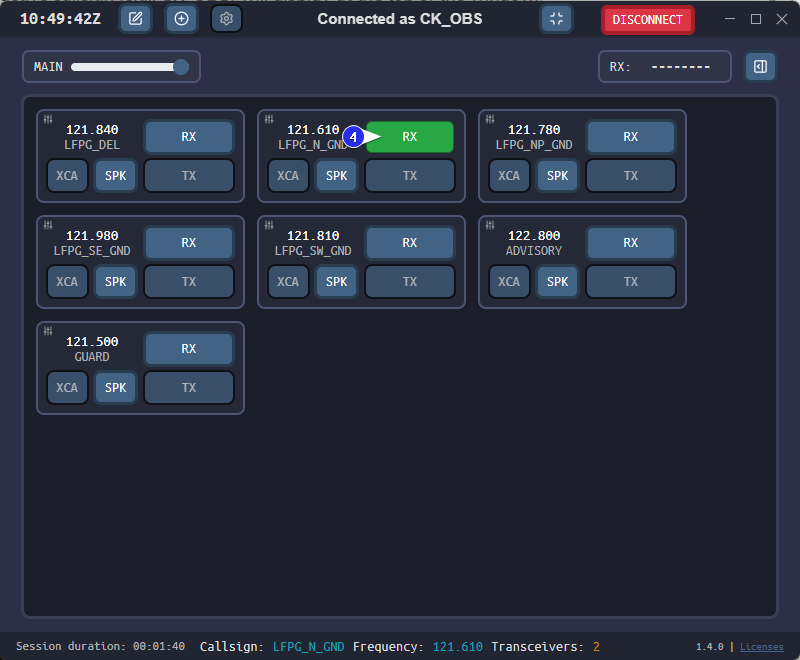Open the Licenses link
The width and height of the screenshot is (800, 660).
tap(761, 647)
